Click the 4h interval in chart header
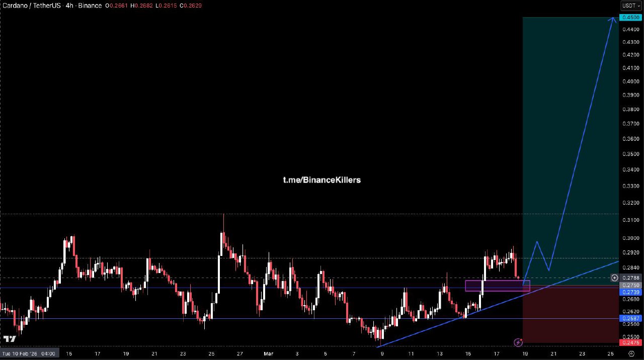 tap(69, 6)
